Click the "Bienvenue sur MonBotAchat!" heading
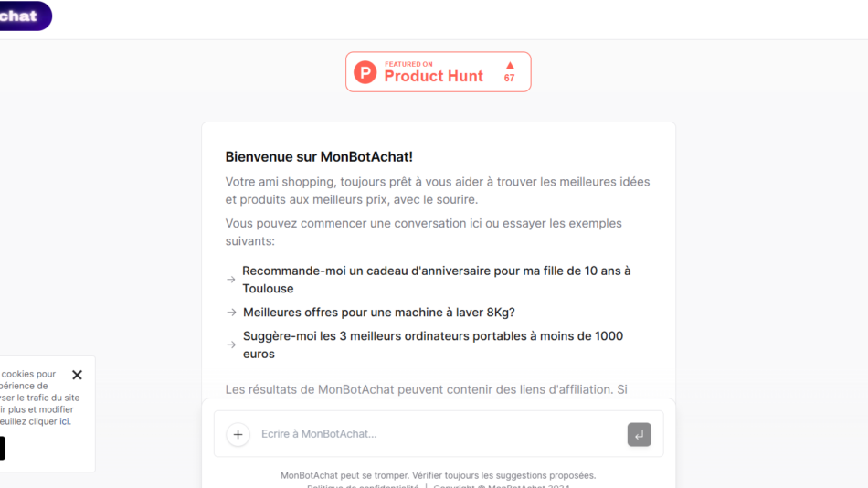This screenshot has height=488, width=868. click(319, 157)
